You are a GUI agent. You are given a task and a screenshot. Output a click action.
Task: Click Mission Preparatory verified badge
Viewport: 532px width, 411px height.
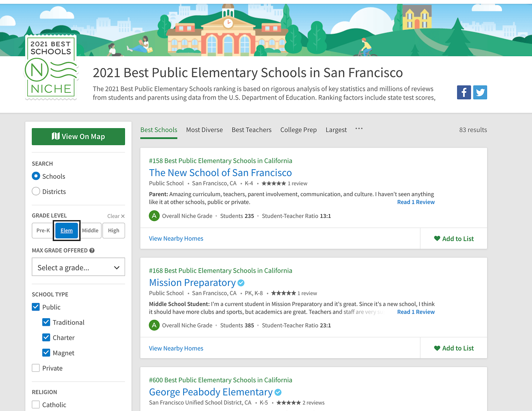coord(241,283)
